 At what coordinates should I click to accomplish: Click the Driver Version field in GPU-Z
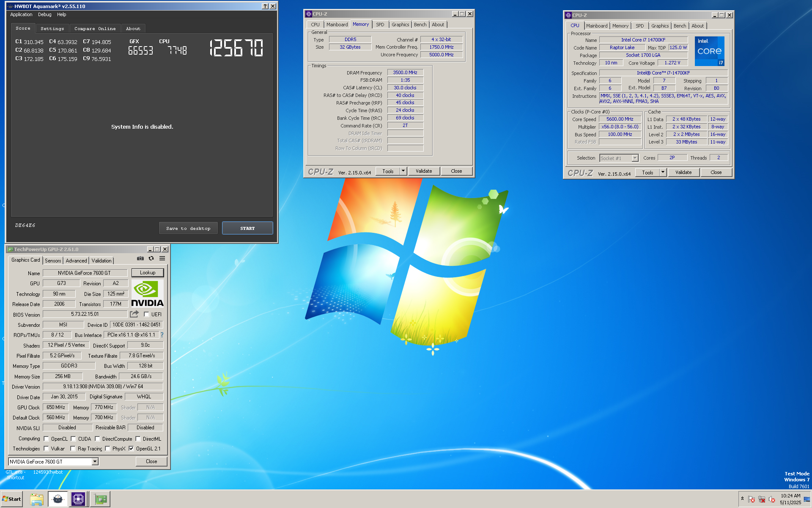click(x=103, y=387)
